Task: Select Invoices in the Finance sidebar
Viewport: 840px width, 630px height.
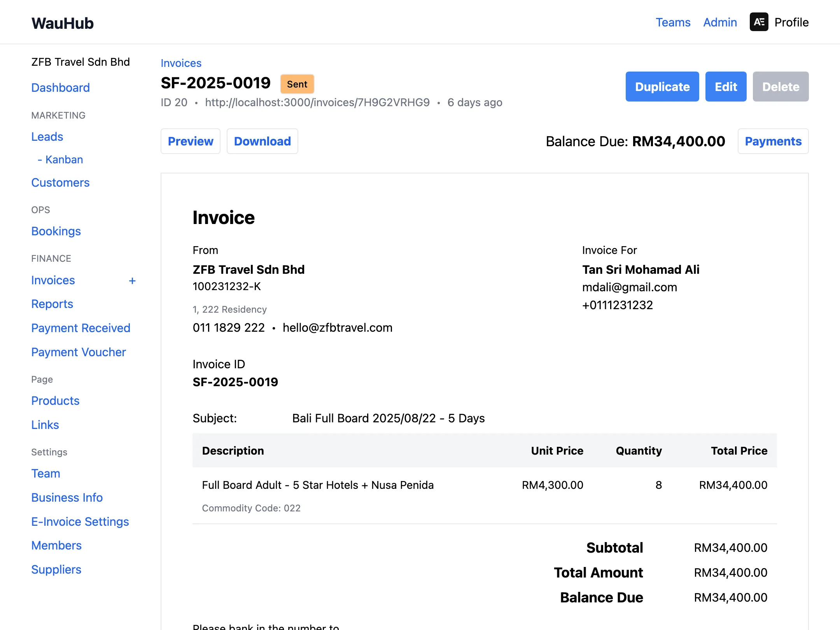Action: (x=53, y=280)
